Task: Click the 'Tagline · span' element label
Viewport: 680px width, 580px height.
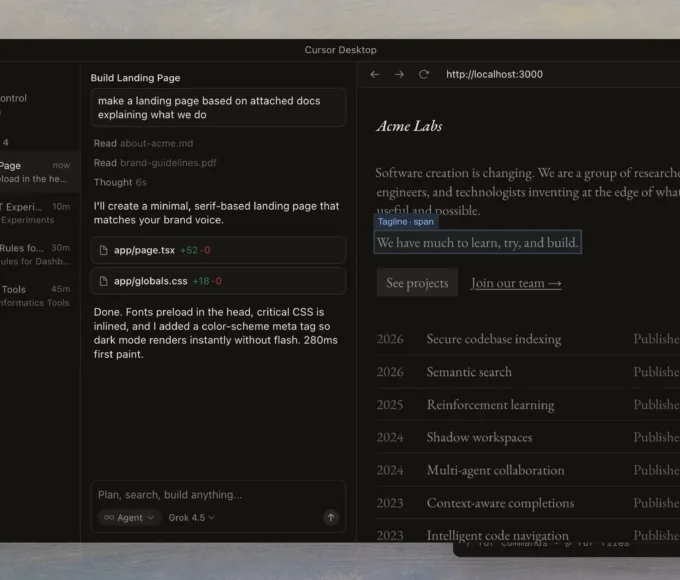Action: point(405,222)
